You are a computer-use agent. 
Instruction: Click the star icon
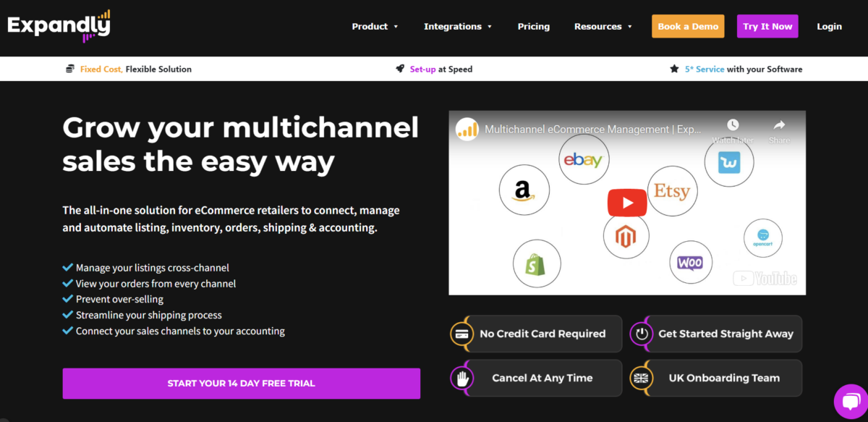click(x=674, y=69)
